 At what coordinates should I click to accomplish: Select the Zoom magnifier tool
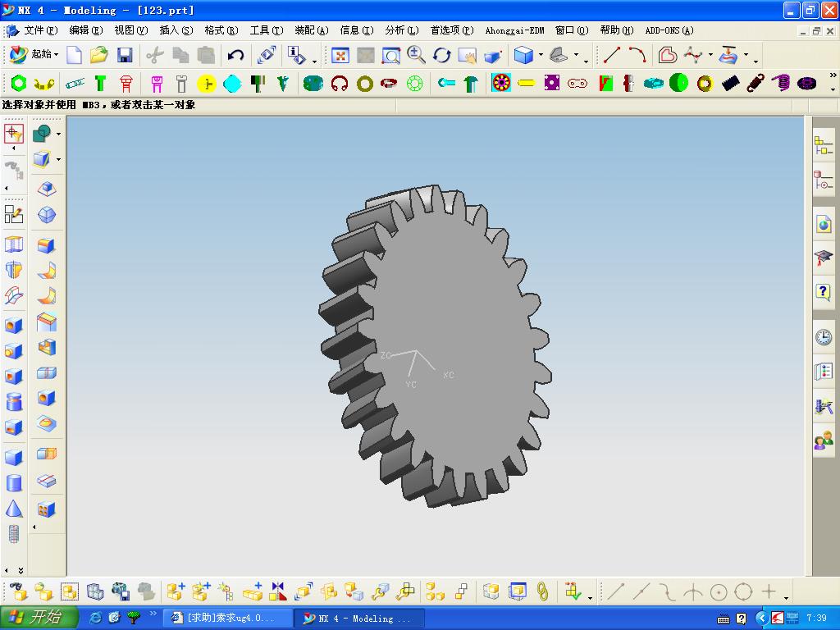[x=416, y=55]
